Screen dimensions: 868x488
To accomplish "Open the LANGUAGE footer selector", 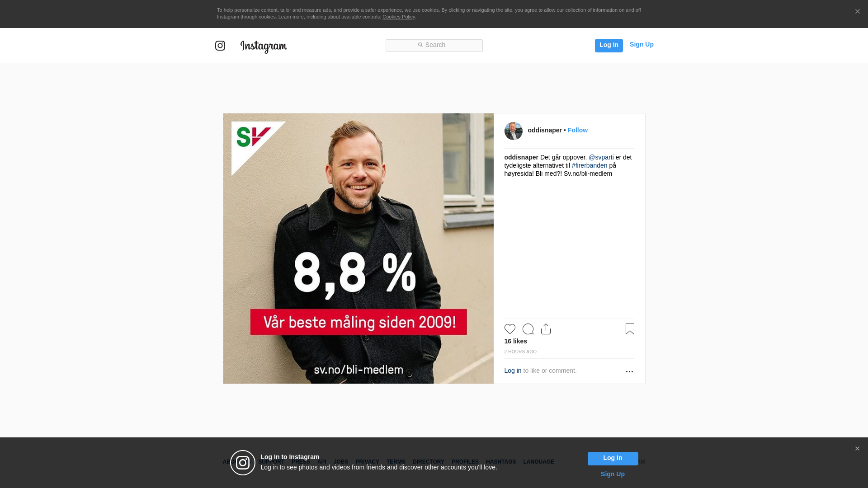I will point(538,462).
